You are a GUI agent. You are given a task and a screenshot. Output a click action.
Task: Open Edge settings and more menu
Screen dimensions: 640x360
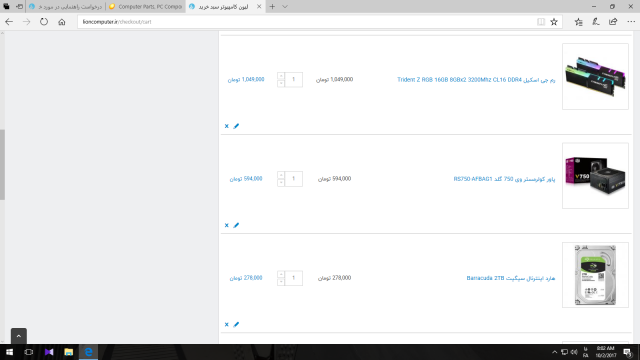[x=631, y=22]
